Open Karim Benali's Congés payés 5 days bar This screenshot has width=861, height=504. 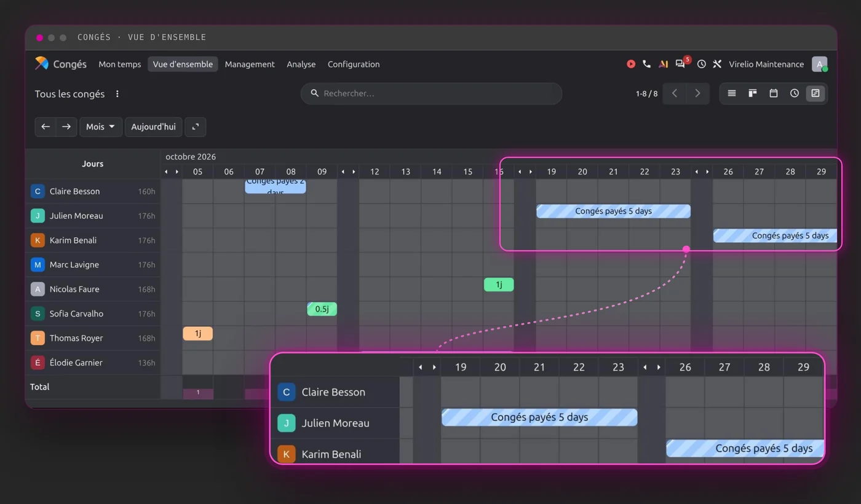point(775,235)
